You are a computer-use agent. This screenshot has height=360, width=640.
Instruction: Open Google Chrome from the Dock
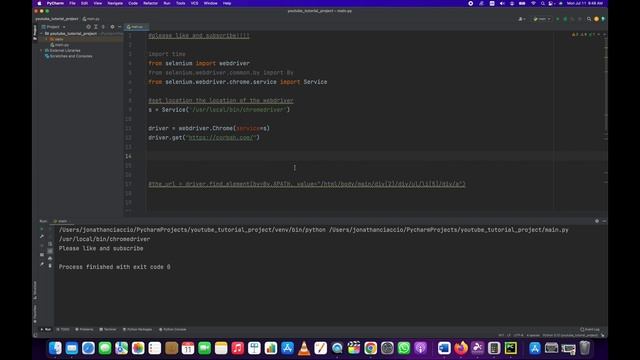pyautogui.click(x=370, y=348)
